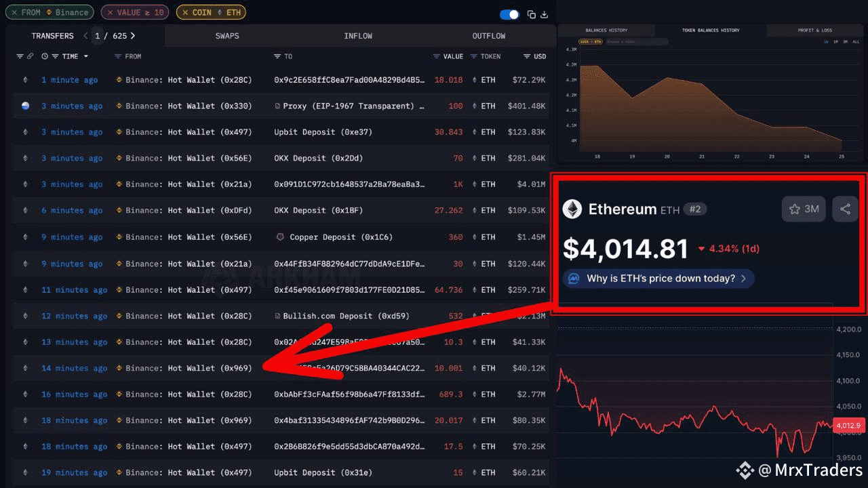Open Binance: Hot Wallet (0x330)
The image size is (868, 488).
[x=189, y=106]
